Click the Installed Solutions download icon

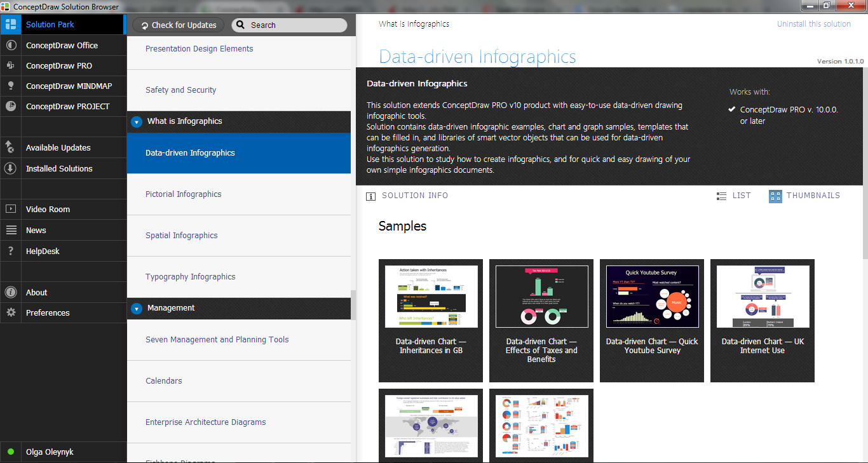point(10,169)
